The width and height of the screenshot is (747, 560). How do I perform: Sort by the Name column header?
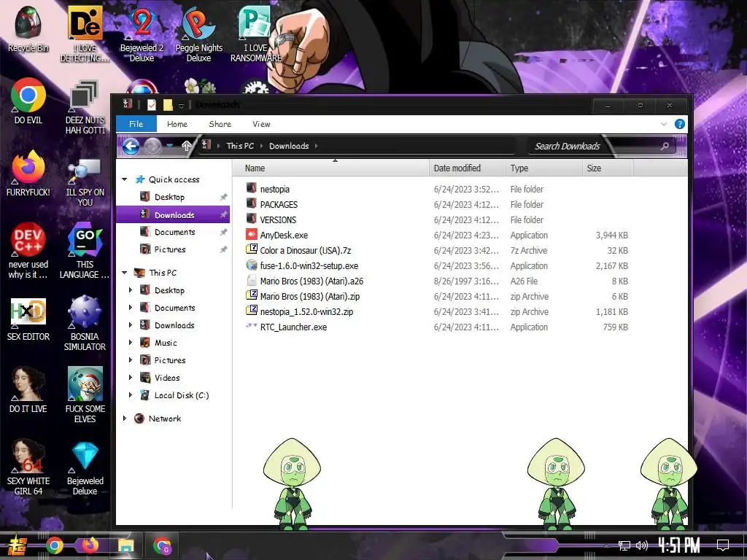point(330,168)
